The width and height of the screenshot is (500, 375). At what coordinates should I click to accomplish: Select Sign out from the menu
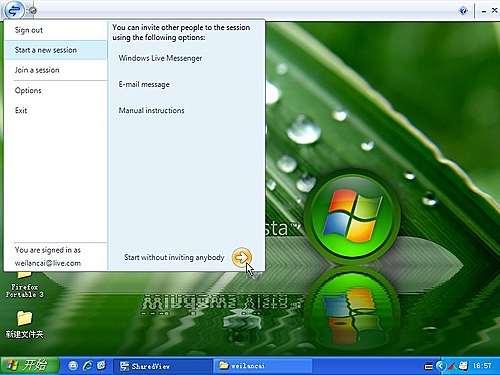[29, 30]
